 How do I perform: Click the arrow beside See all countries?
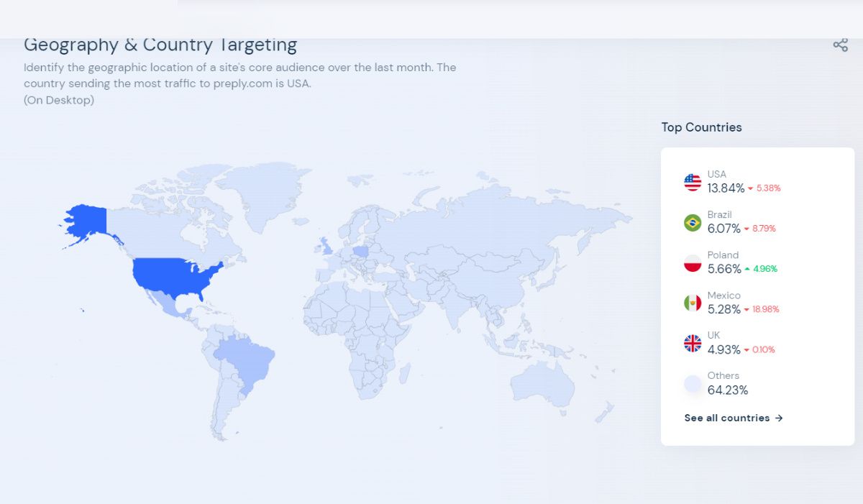(779, 418)
